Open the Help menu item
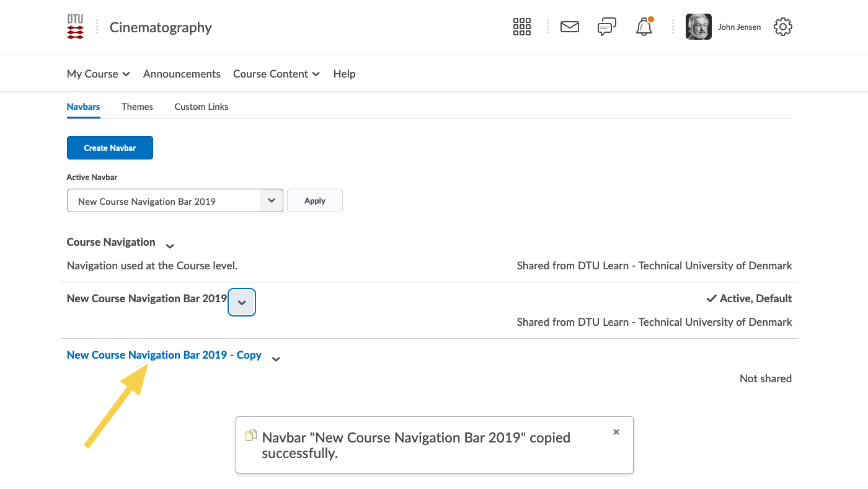This screenshot has width=868, height=489. coord(344,74)
